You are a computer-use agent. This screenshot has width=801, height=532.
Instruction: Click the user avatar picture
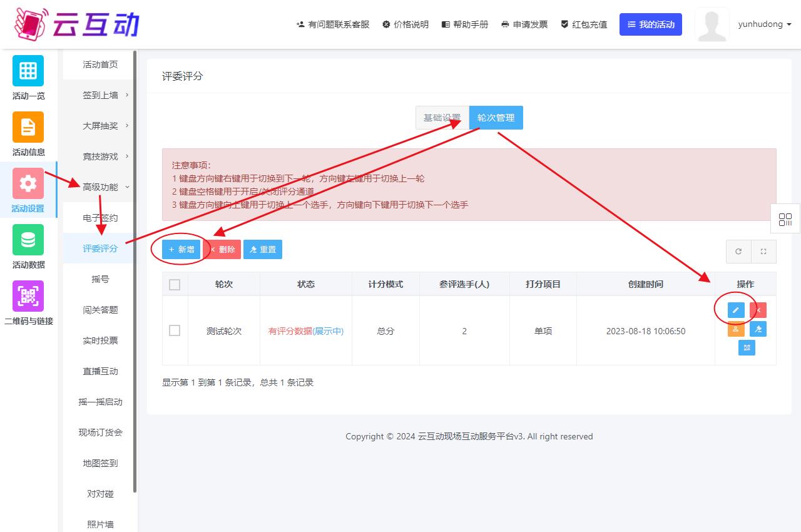[712, 25]
